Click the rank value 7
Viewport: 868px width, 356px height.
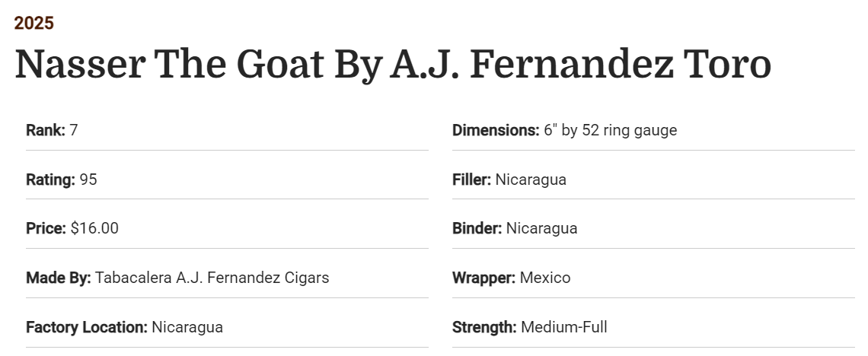(74, 130)
